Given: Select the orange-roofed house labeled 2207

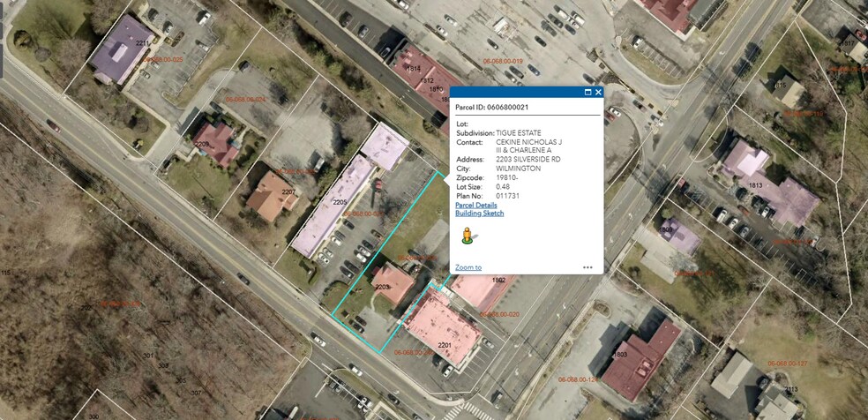Looking at the screenshot, I should click(x=272, y=197).
